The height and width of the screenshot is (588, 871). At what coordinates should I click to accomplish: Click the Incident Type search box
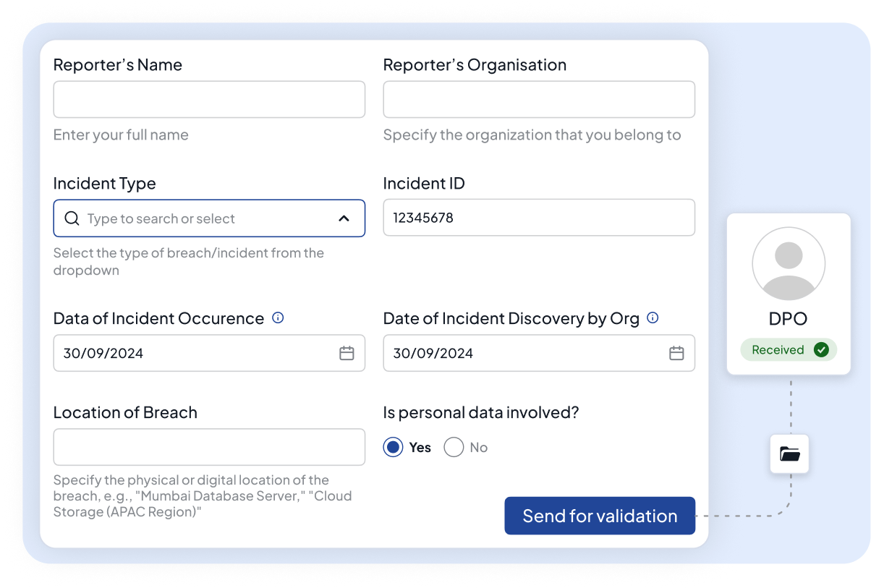tap(209, 218)
